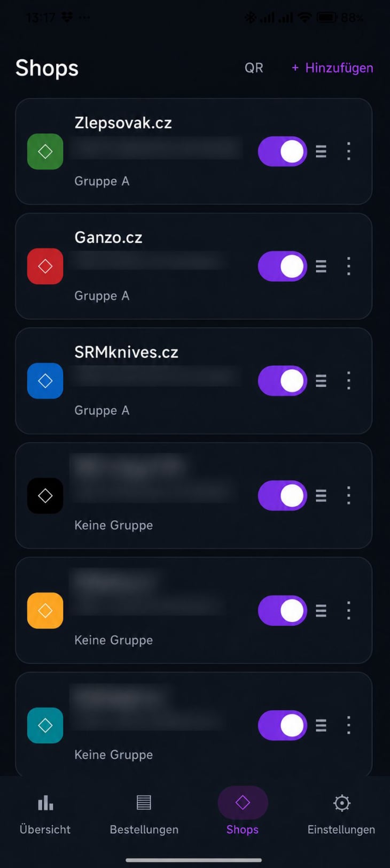Image resolution: width=390 pixels, height=868 pixels.
Task: Open Einstellungen from bottom navigation
Action: pyautogui.click(x=341, y=813)
